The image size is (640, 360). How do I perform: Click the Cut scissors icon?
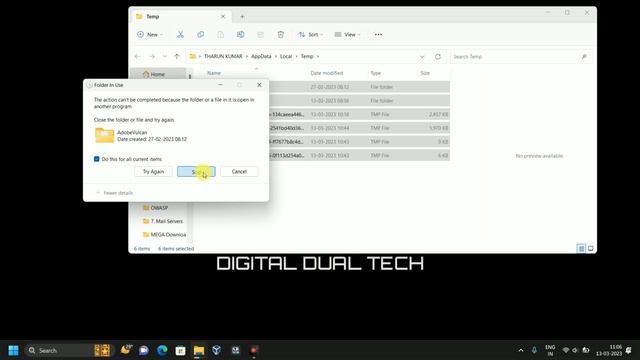click(180, 35)
